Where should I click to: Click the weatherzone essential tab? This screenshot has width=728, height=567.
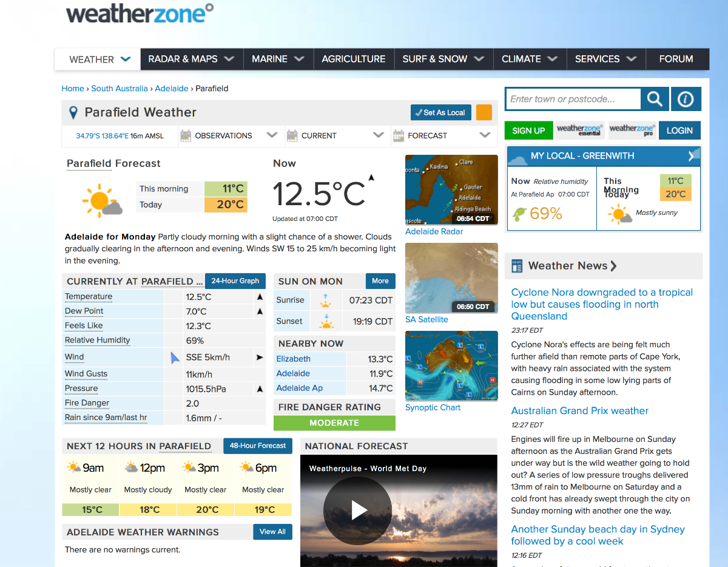pyautogui.click(x=579, y=130)
